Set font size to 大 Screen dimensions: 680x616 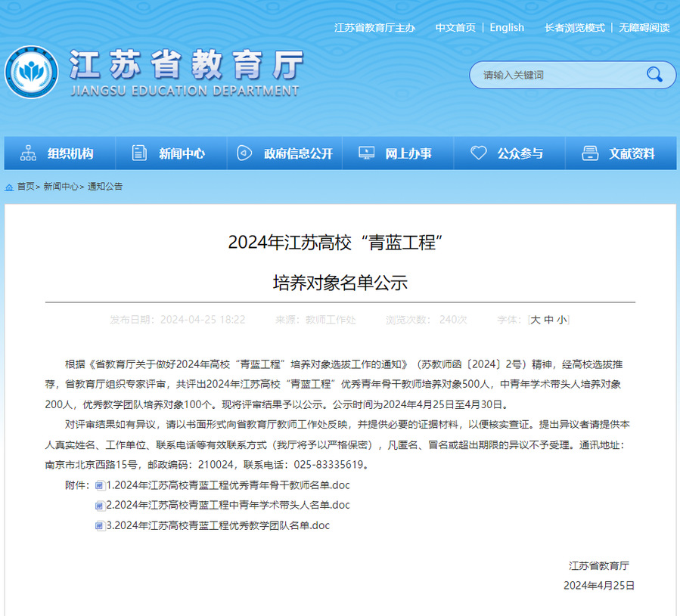coord(536,320)
